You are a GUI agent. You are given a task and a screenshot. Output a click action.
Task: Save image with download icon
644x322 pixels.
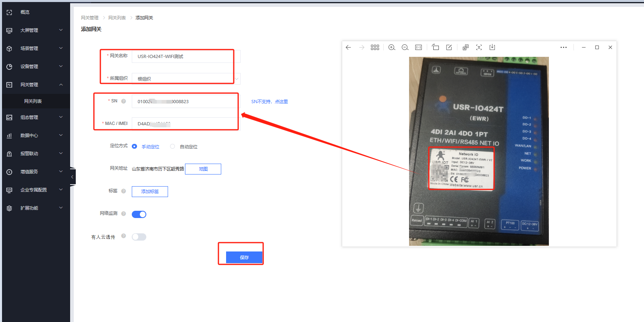click(492, 48)
